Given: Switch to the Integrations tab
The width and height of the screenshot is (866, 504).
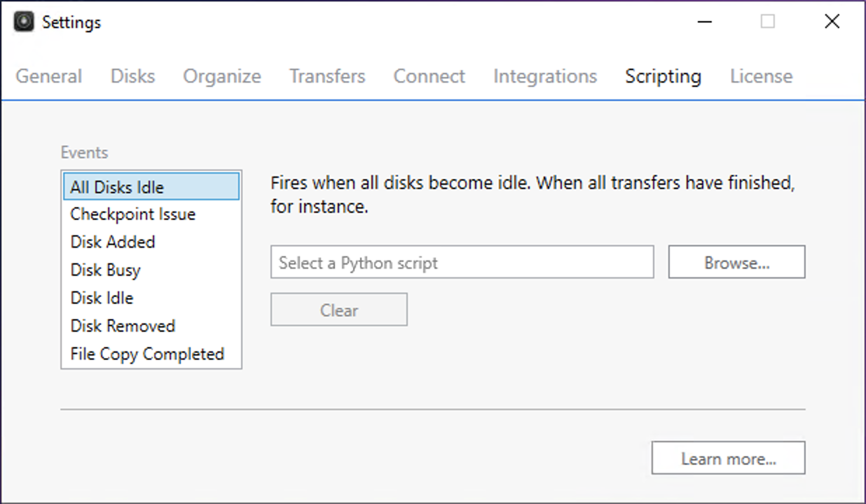Looking at the screenshot, I should point(545,76).
